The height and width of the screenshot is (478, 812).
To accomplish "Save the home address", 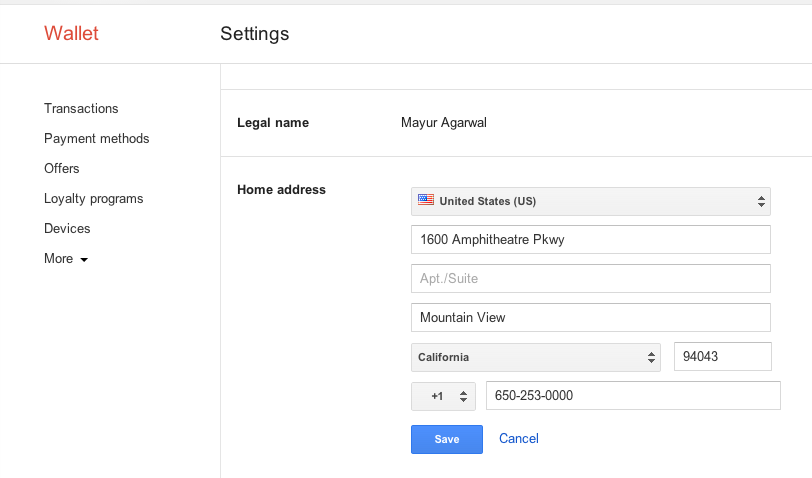I will (446, 439).
